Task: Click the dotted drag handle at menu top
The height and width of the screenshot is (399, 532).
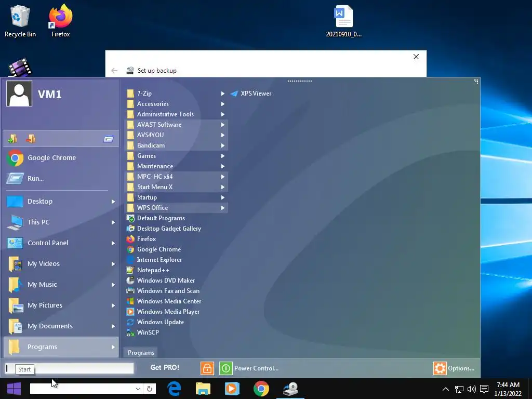Action: pyautogui.click(x=300, y=81)
